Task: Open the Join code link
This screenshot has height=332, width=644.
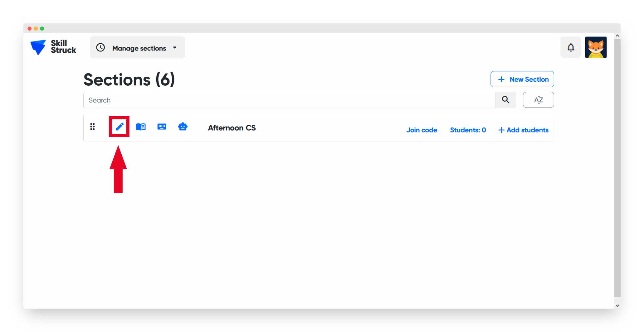Action: pyautogui.click(x=422, y=130)
